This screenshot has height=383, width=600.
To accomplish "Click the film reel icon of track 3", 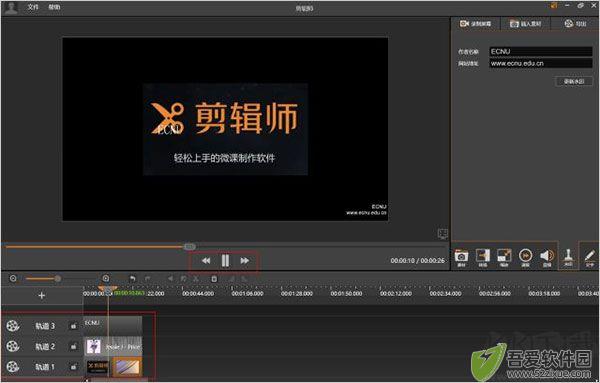I will pyautogui.click(x=13, y=326).
